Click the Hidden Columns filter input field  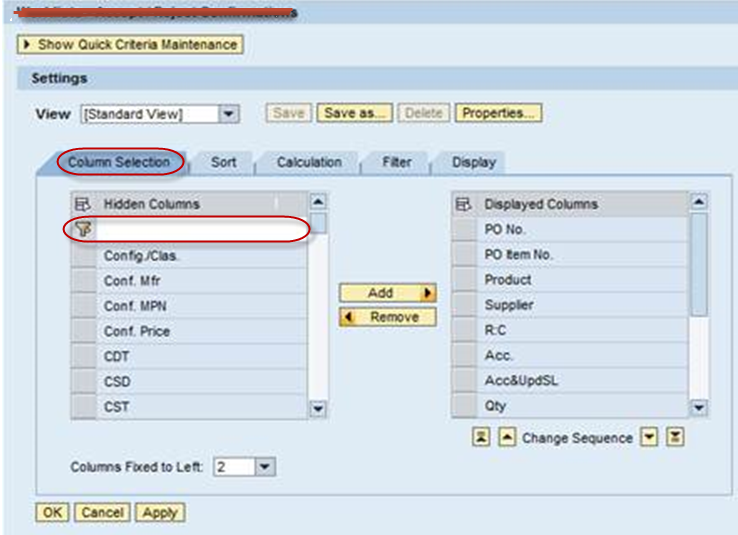202,229
